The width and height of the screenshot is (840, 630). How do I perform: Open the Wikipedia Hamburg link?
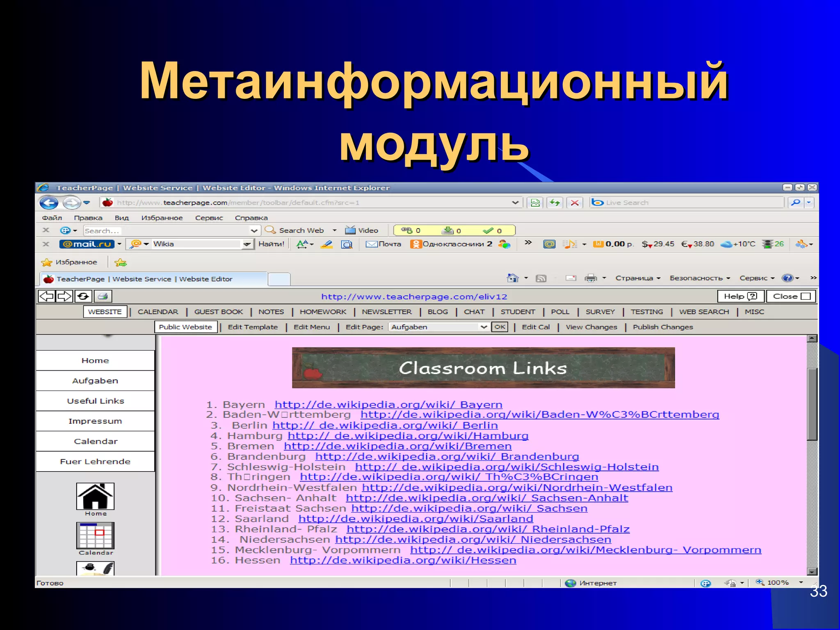click(408, 436)
